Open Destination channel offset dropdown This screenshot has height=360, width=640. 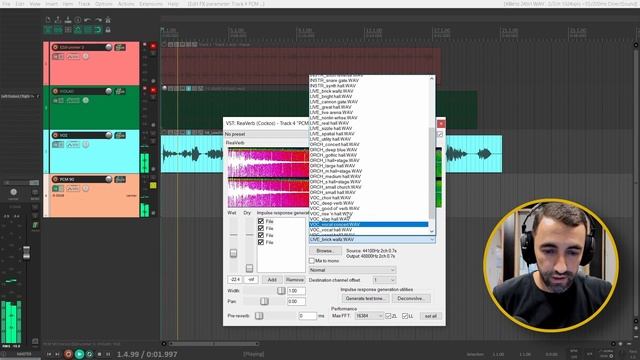(x=384, y=280)
